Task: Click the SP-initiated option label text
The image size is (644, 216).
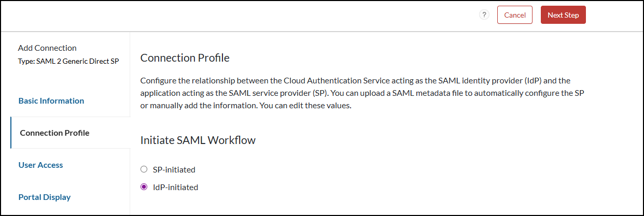Action: [174, 169]
